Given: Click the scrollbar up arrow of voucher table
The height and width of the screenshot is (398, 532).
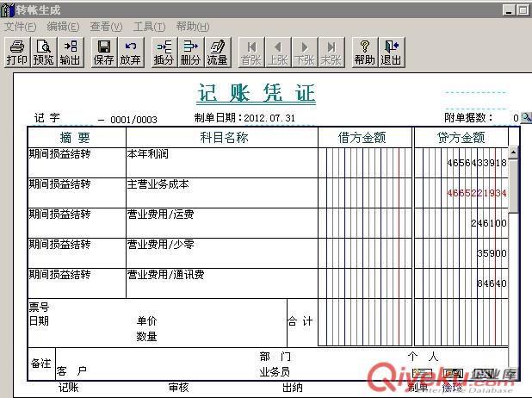Looking at the screenshot, I should pyautogui.click(x=514, y=152).
